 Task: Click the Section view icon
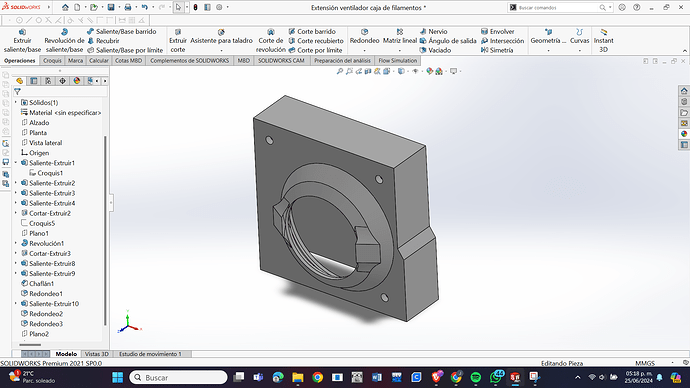click(368, 71)
